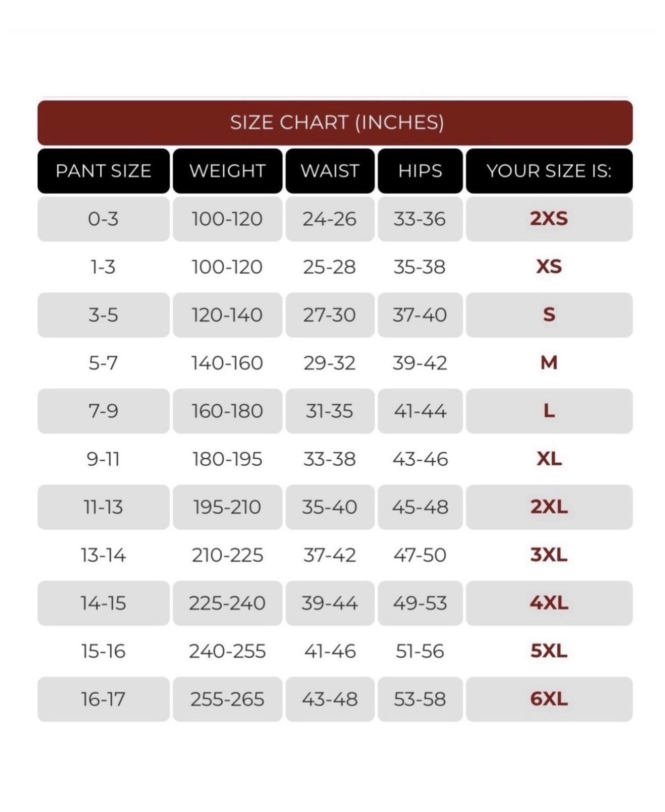Click the 7-9 pant size cell
Image resolution: width=665 pixels, height=812 pixels.
coord(103,411)
